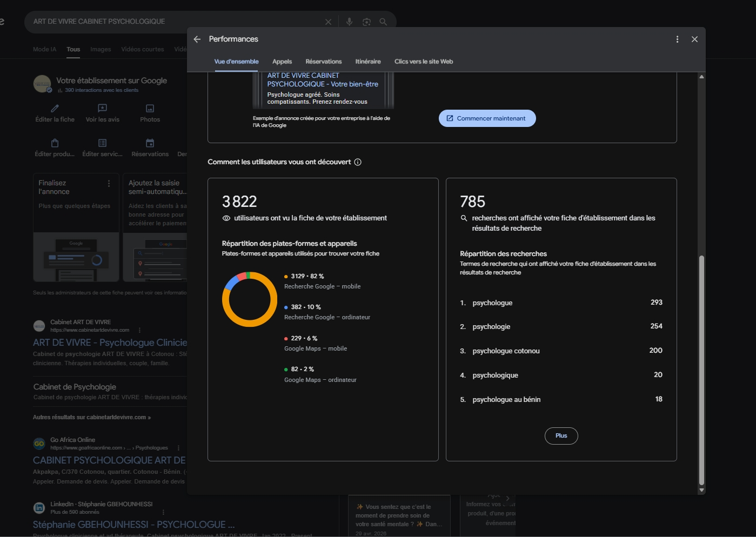Click the Performances panel scrollbar thumb
Viewport: 756px width, 537px height.
pyautogui.click(x=701, y=370)
